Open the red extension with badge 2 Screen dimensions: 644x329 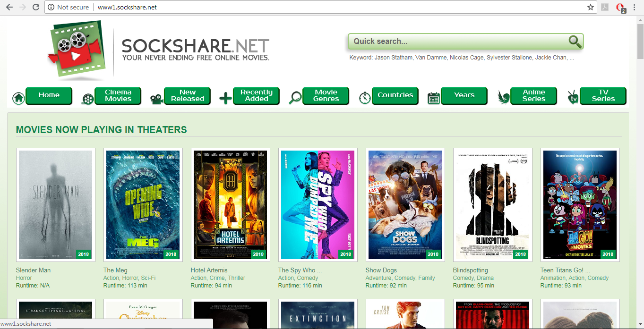click(x=620, y=8)
